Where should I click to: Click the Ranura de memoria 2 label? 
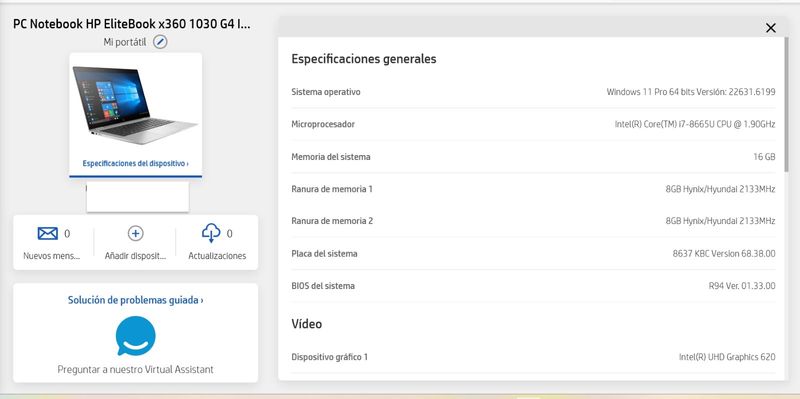332,221
